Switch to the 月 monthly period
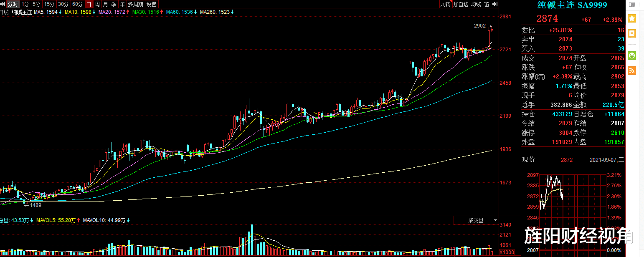The height and width of the screenshot is (257, 644). (105, 4)
